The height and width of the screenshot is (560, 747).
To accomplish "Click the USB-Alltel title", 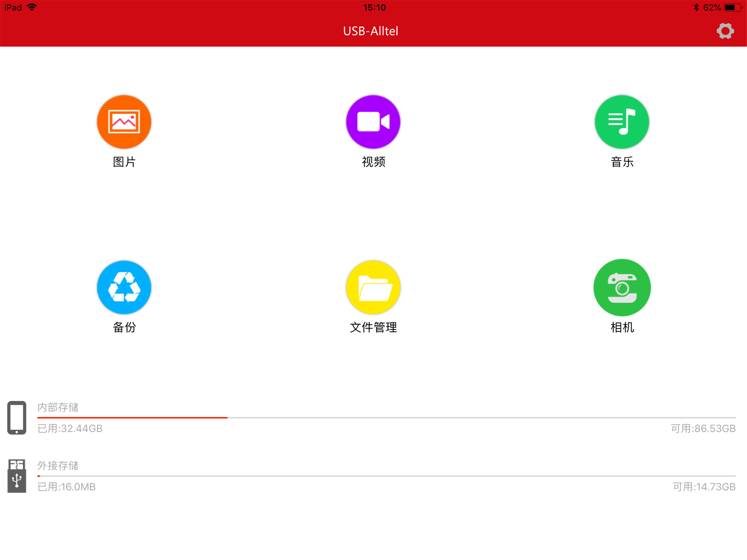I will point(370,31).
